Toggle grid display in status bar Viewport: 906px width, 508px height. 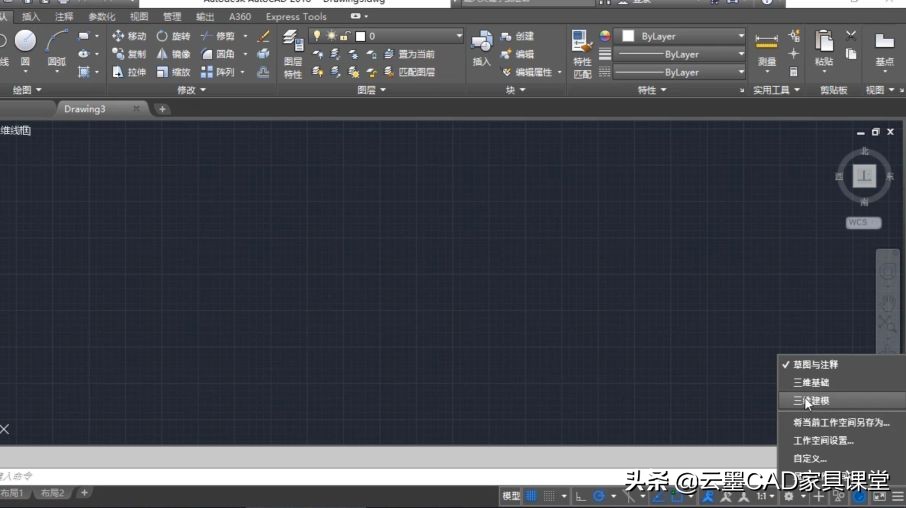(531, 496)
